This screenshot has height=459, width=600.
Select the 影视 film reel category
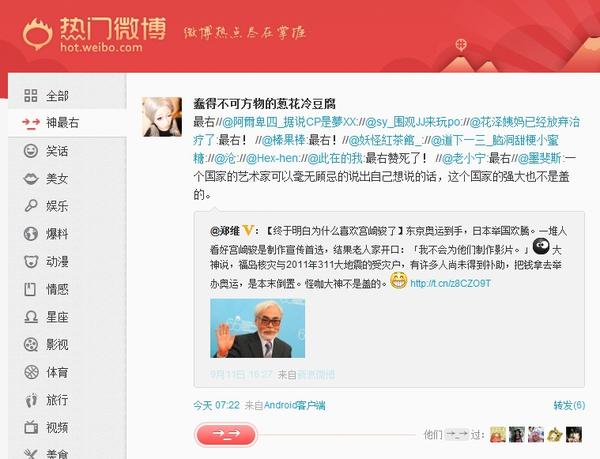pos(31,344)
